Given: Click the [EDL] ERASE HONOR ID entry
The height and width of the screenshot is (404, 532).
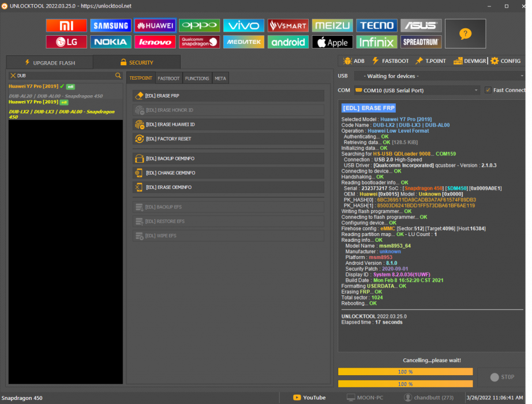Looking at the screenshot, I should click(228, 110).
